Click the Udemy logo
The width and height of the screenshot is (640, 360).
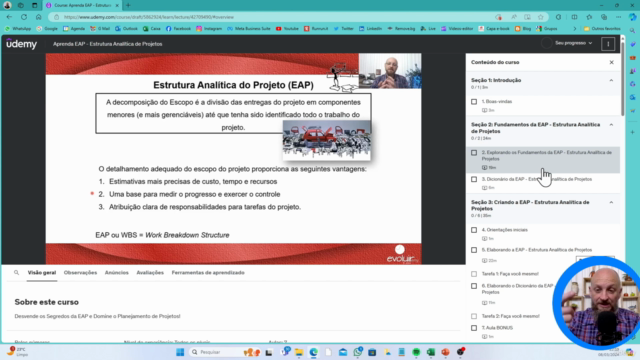pyautogui.click(x=22, y=44)
